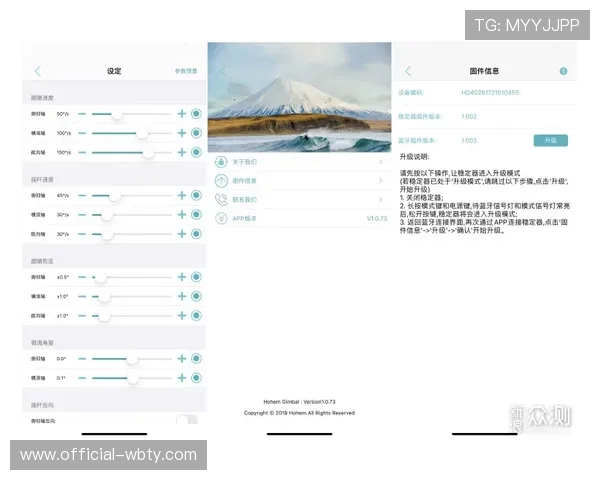Decrease follow deadzone pitch axis ±0.5°
Image resolution: width=600 pixels, height=480 pixels.
[x=82, y=277]
